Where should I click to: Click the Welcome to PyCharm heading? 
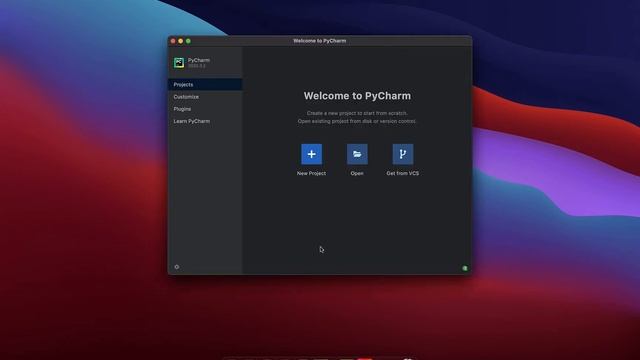[x=357, y=96]
